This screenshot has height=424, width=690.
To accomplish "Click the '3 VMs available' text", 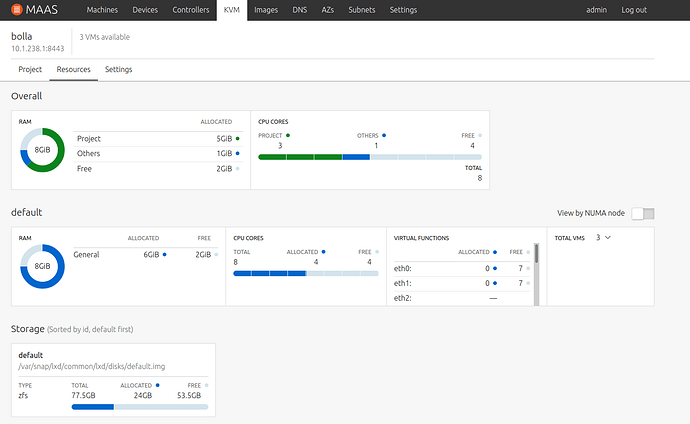I will click(105, 37).
